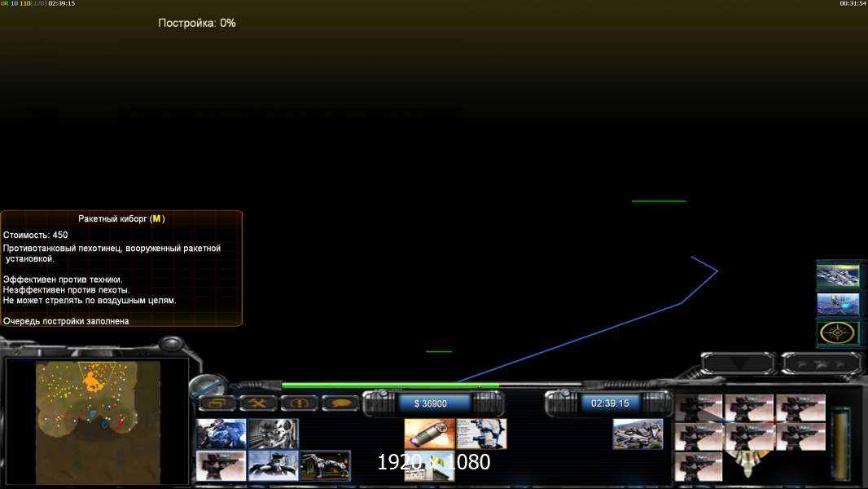868x489 pixels.
Task: Click the grenade canister upgrade icon
Action: (429, 434)
